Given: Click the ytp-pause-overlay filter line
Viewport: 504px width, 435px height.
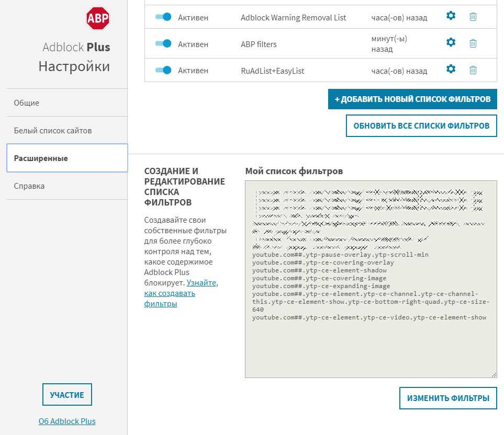Looking at the screenshot, I should [340, 255].
